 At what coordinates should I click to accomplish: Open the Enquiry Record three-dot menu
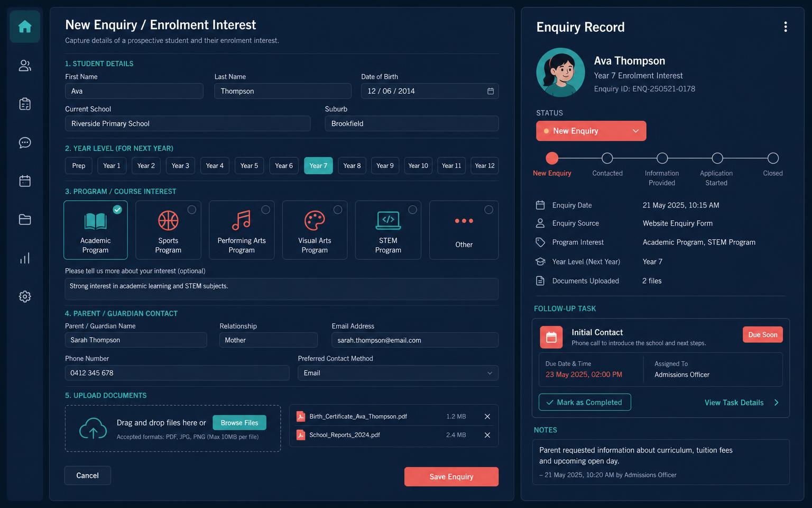click(786, 27)
